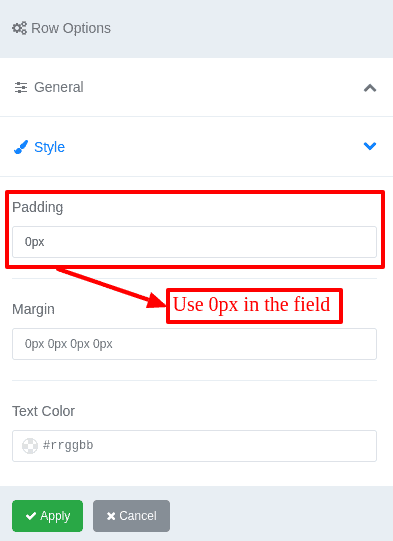393x541 pixels.
Task: Click the Text Color label
Action: (x=43, y=411)
